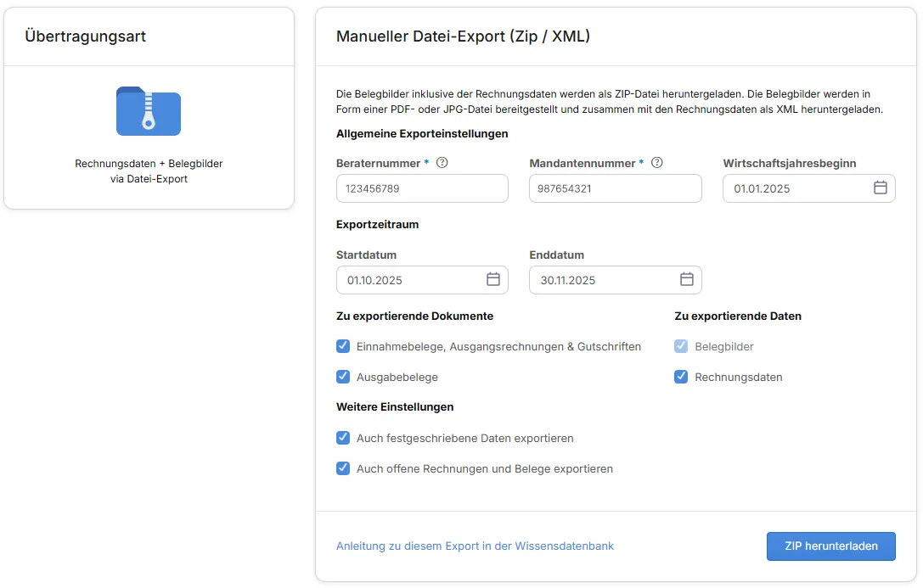This screenshot has width=923, height=588.
Task: Select the Mandantennummer input field
Action: pos(615,188)
